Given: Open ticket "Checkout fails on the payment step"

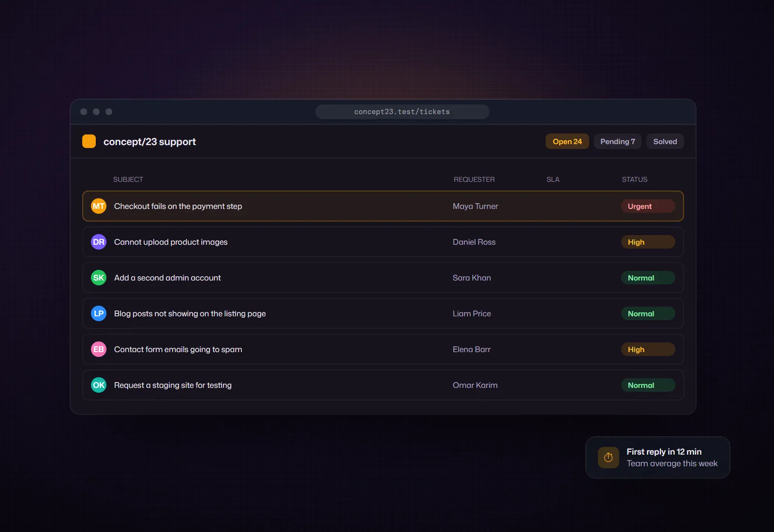Looking at the screenshot, I should [x=383, y=206].
